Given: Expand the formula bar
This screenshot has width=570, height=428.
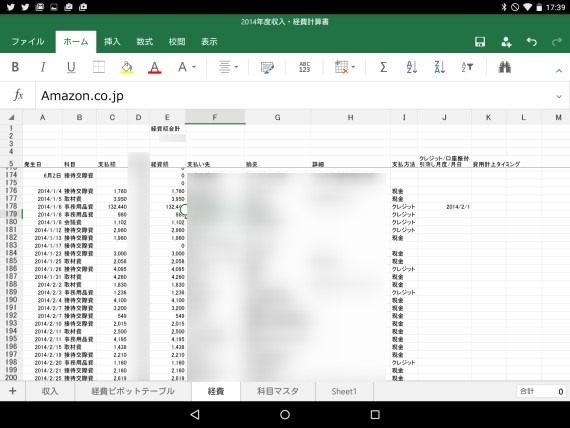Looking at the screenshot, I should [559, 96].
